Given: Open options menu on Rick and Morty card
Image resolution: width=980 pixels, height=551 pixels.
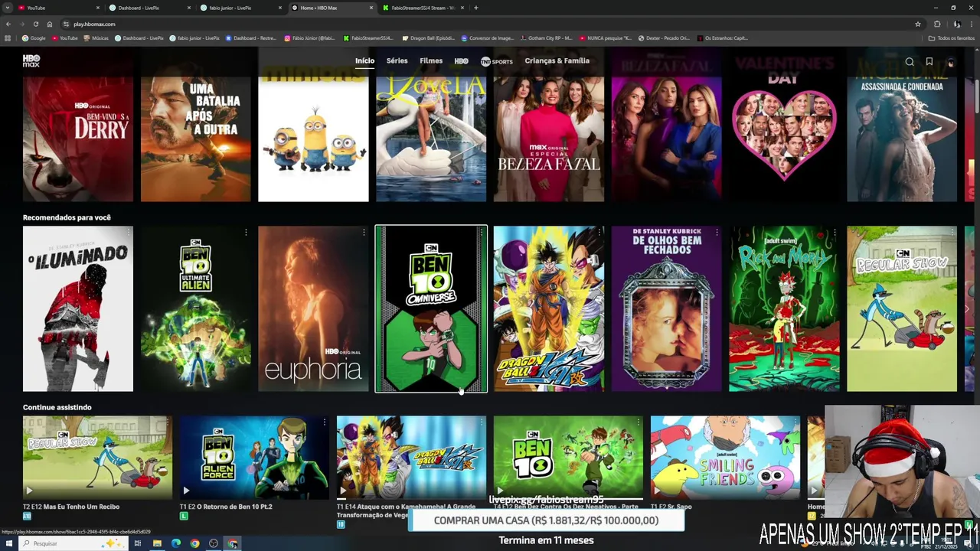Looking at the screenshot, I should (835, 232).
